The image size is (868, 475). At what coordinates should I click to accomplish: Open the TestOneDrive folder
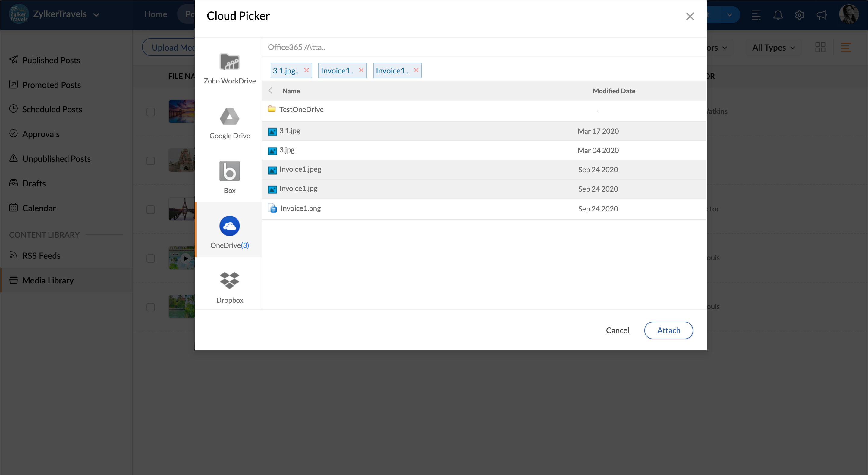301,109
